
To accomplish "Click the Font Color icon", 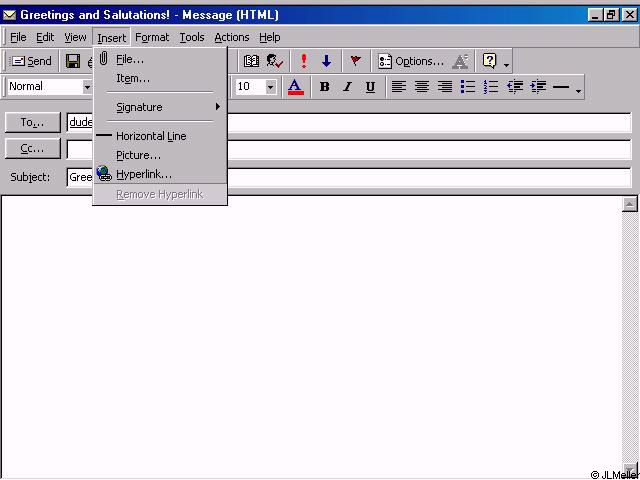I will click(295, 87).
